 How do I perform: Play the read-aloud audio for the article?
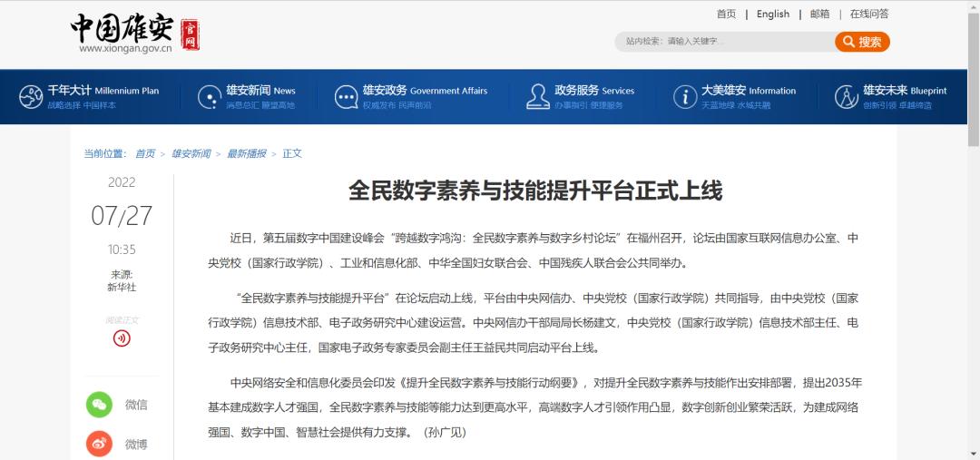click(122, 338)
